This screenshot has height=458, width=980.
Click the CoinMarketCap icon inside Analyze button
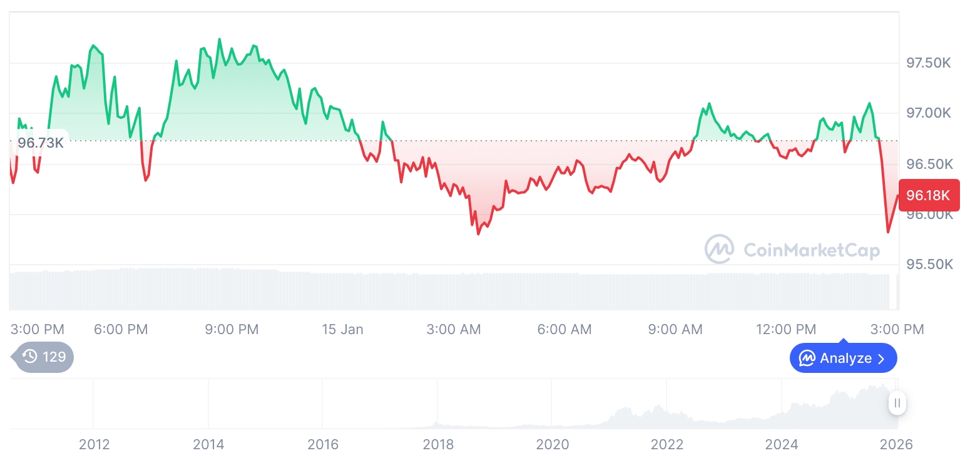coord(807,359)
